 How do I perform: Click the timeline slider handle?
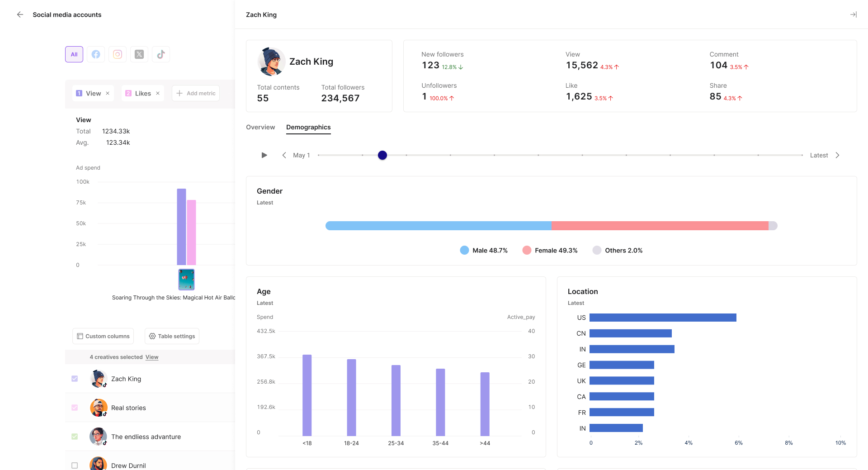[382, 155]
